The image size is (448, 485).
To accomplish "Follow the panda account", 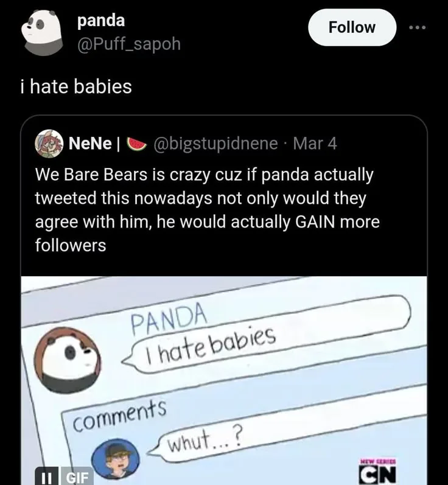I will tap(352, 27).
